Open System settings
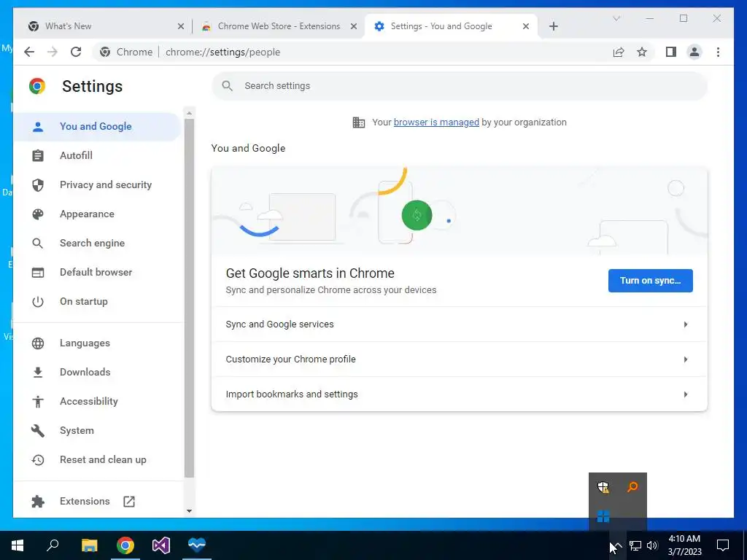This screenshot has width=747, height=560. (x=97, y=430)
